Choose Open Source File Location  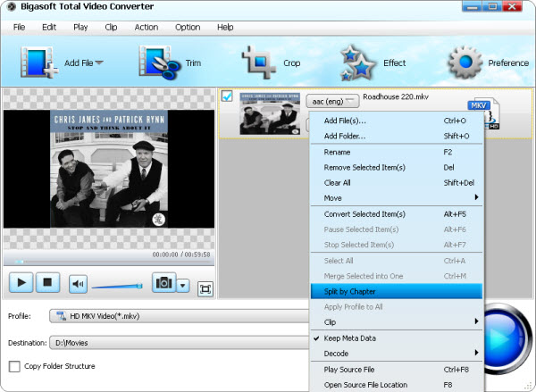(x=396, y=385)
